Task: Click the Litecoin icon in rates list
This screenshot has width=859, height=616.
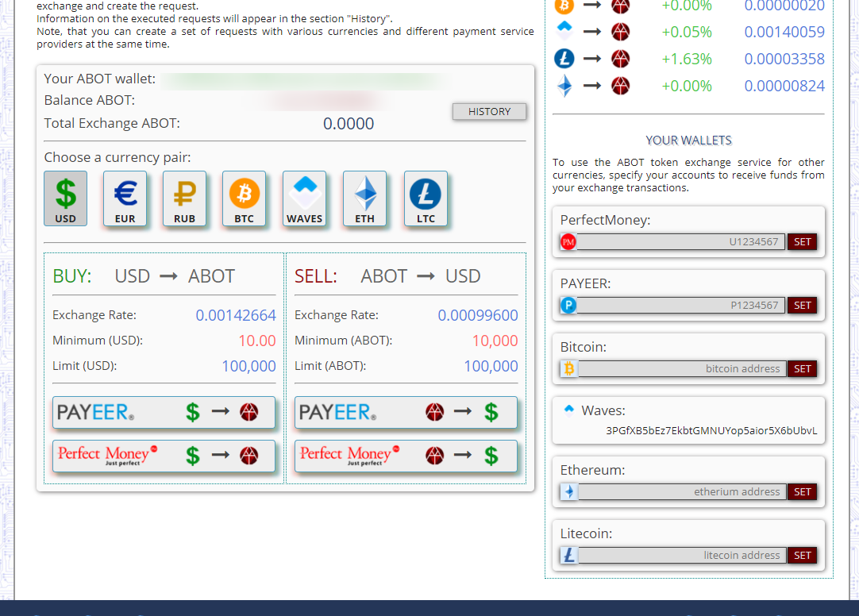Action: pyautogui.click(x=564, y=59)
